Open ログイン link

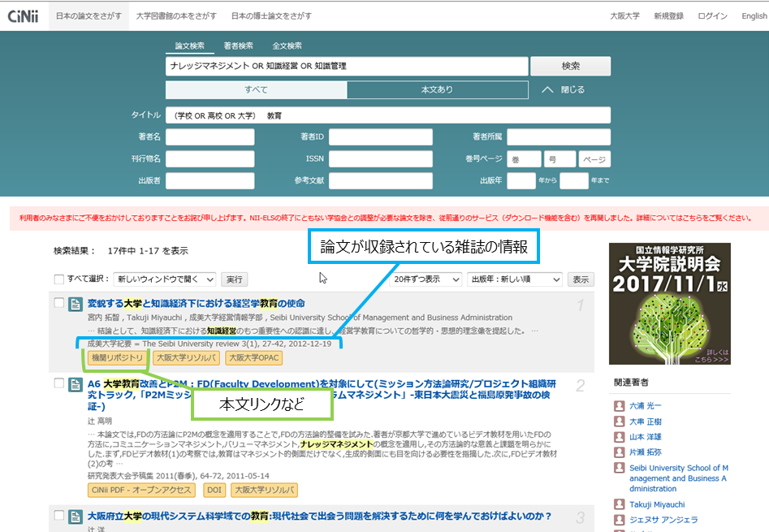point(713,16)
